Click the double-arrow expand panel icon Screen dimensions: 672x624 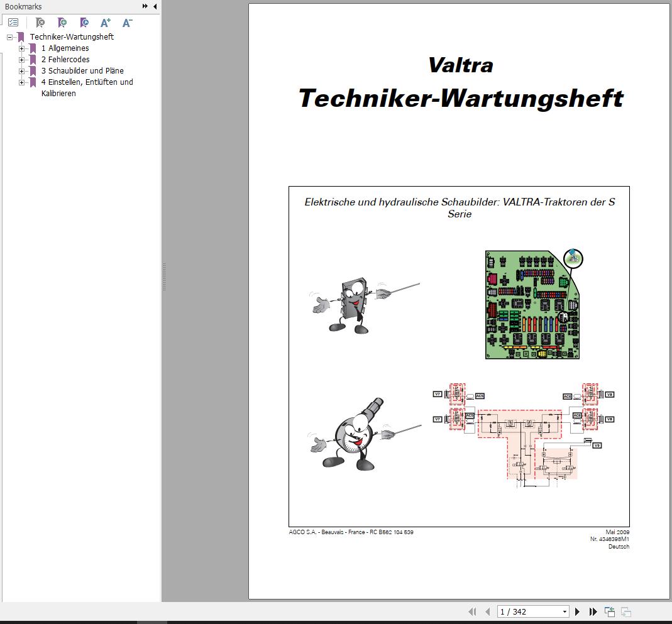[145, 6]
